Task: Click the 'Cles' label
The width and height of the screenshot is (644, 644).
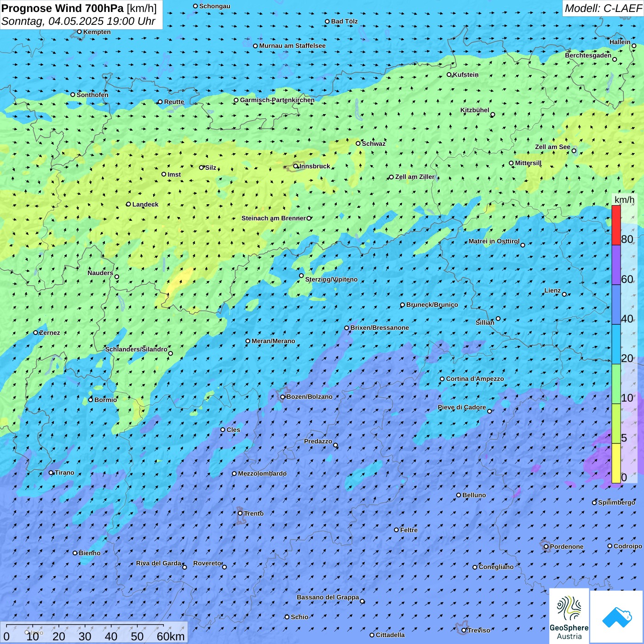Action: (233, 430)
